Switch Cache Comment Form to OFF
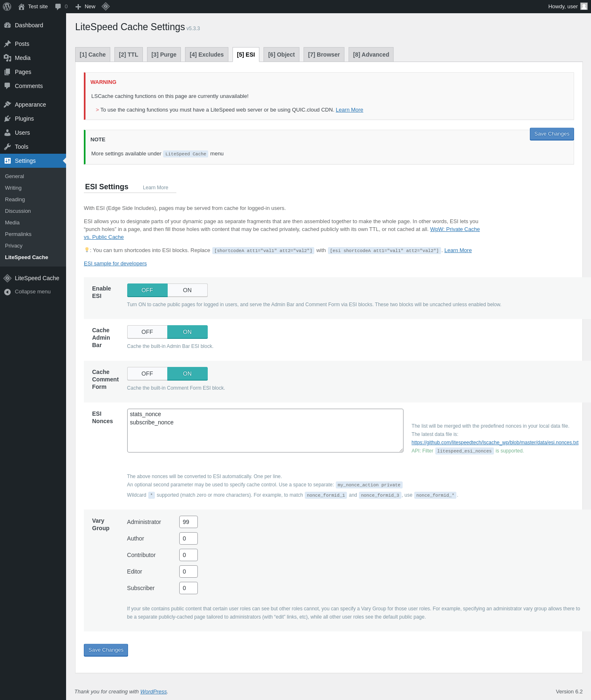This screenshot has height=700, width=591. tap(147, 374)
